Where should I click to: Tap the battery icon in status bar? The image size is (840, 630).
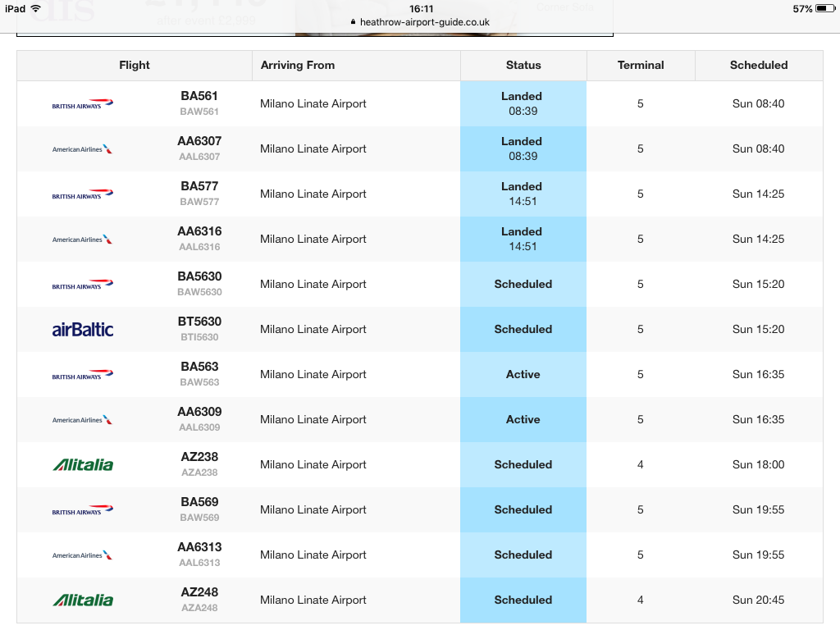(825, 8)
